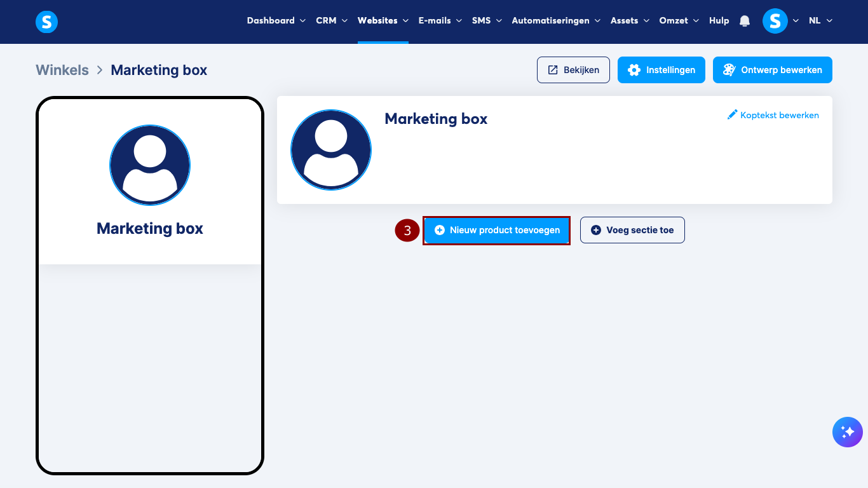This screenshot has height=488, width=868.
Task: Open the Hulp link
Action: (719, 20)
